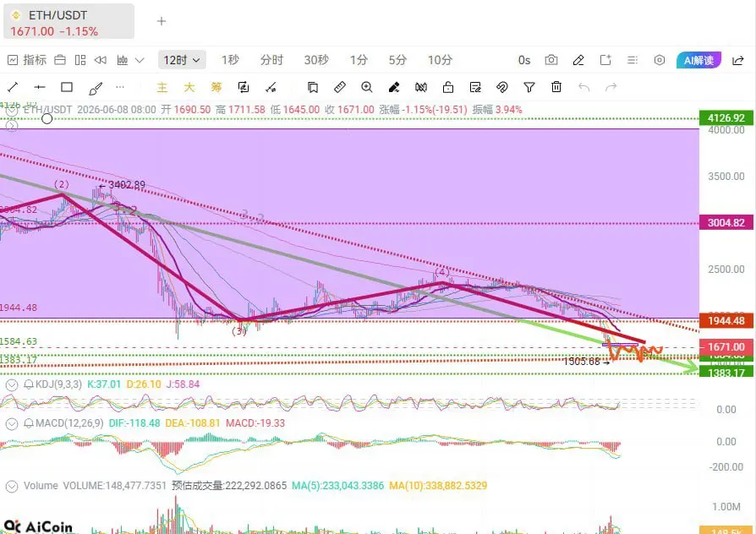Select the ETH/USDT tab
The height and width of the screenshot is (534, 756).
pos(68,21)
